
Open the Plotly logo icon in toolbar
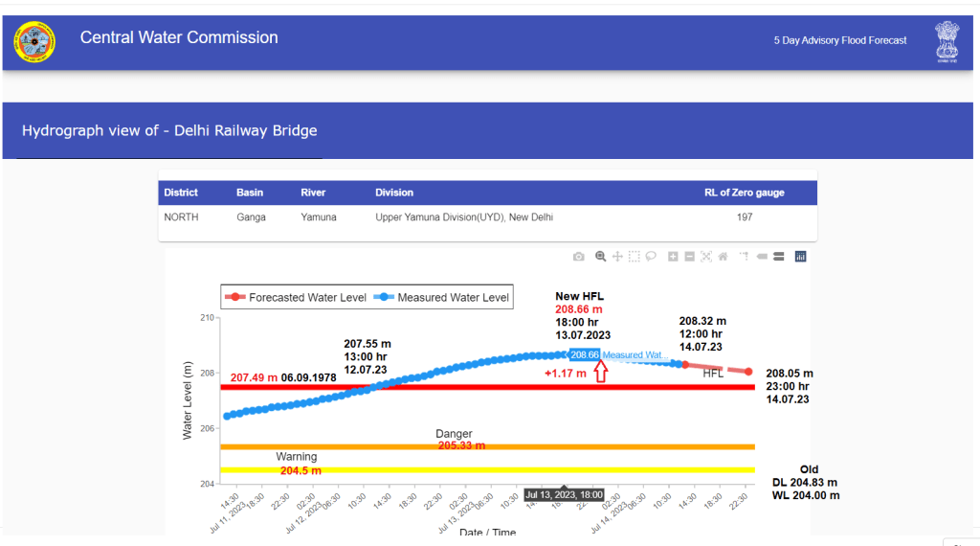point(800,257)
